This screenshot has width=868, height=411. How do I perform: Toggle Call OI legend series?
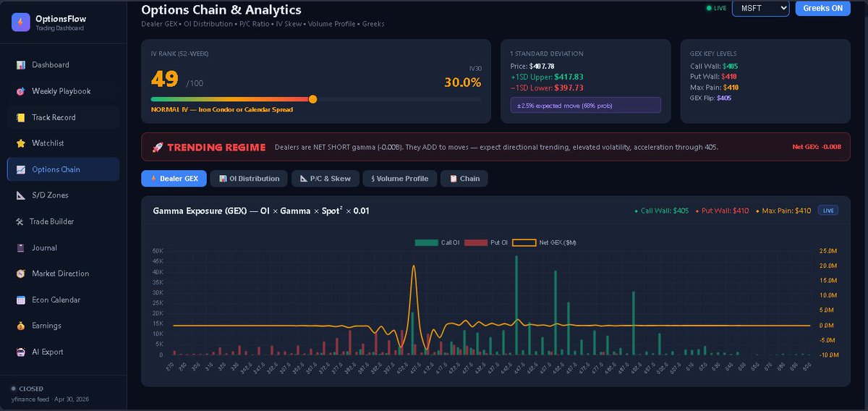pos(438,242)
